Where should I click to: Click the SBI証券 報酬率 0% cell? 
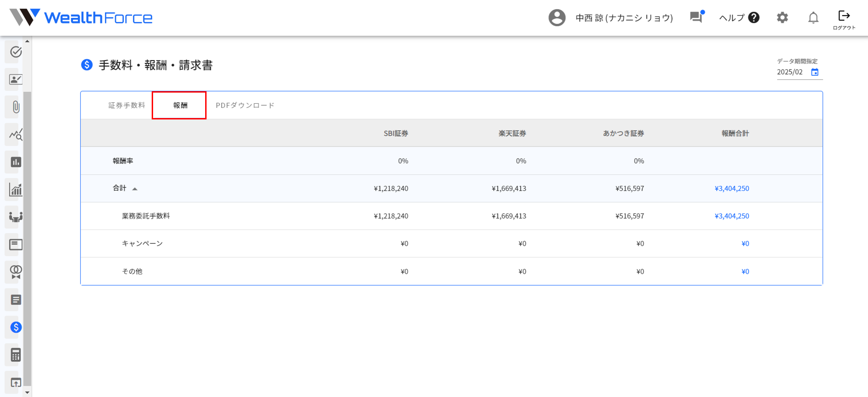click(403, 161)
